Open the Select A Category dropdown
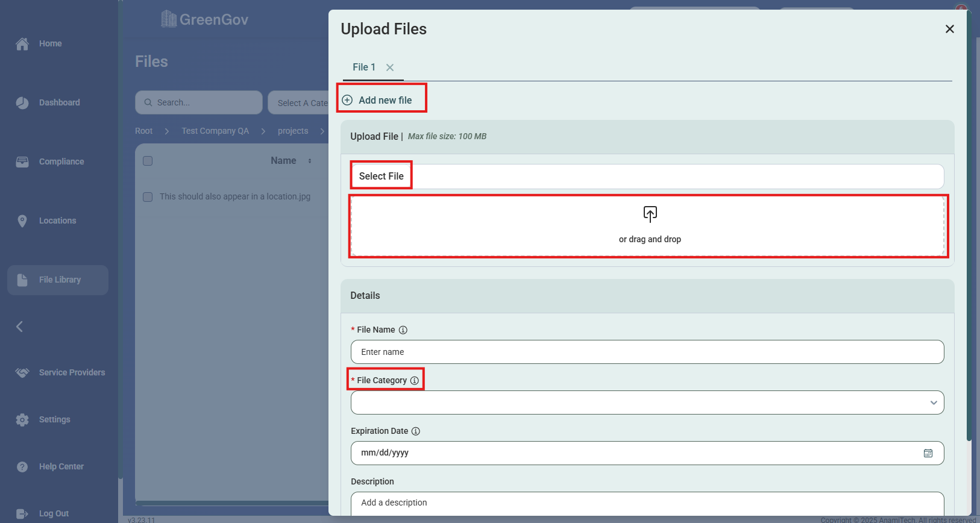This screenshot has width=980, height=523. 302,103
